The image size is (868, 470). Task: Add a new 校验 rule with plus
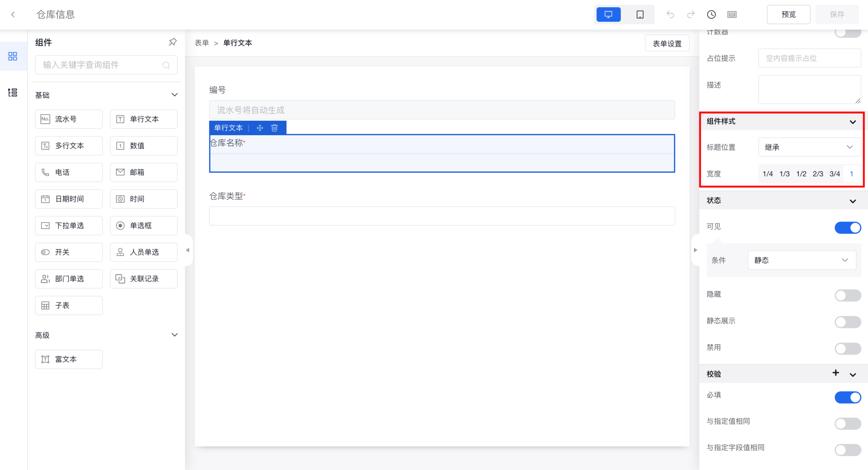click(x=835, y=373)
